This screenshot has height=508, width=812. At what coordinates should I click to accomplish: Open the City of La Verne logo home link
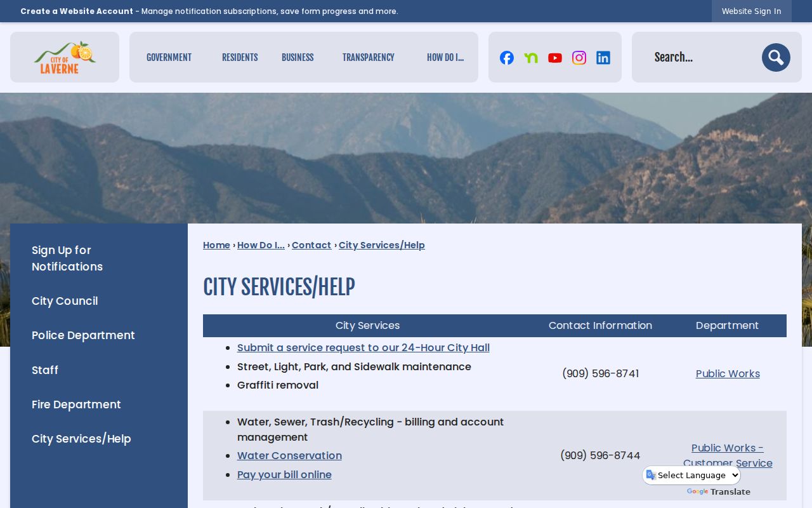(65, 57)
